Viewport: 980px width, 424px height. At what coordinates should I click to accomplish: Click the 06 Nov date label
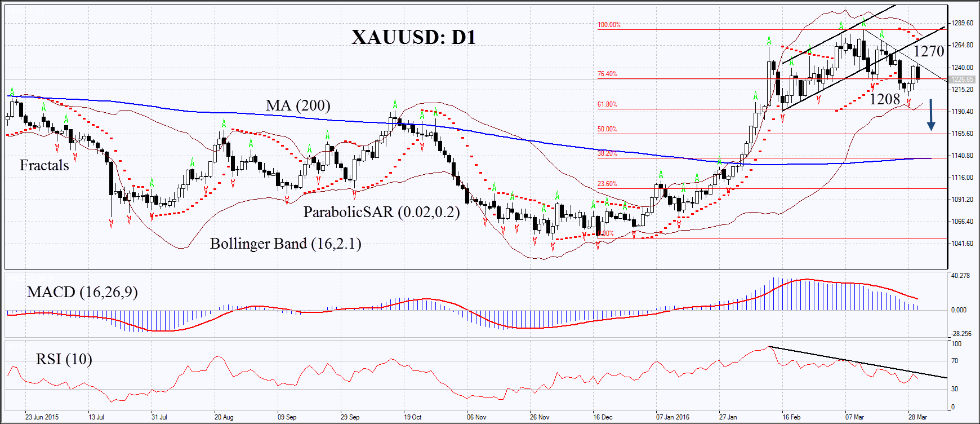coord(476,417)
